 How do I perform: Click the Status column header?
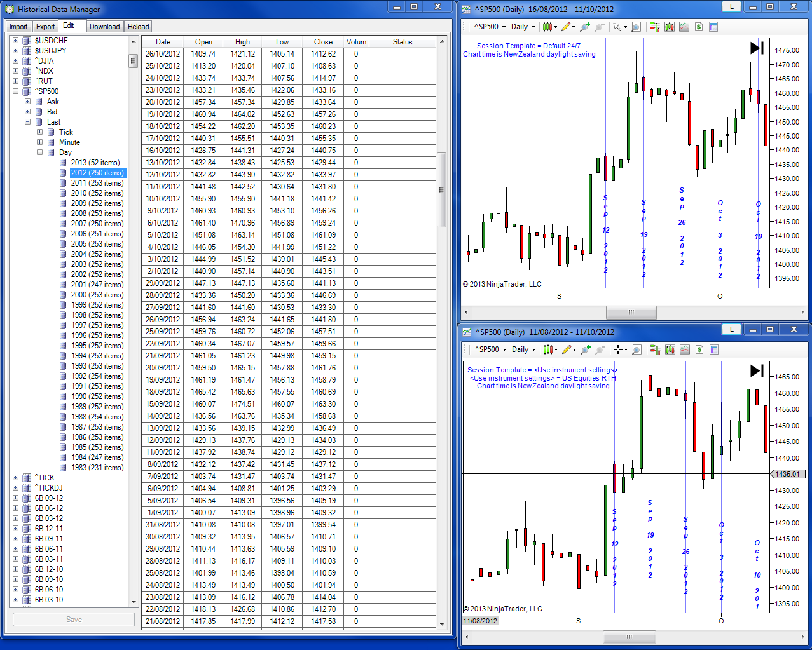pyautogui.click(x=403, y=42)
